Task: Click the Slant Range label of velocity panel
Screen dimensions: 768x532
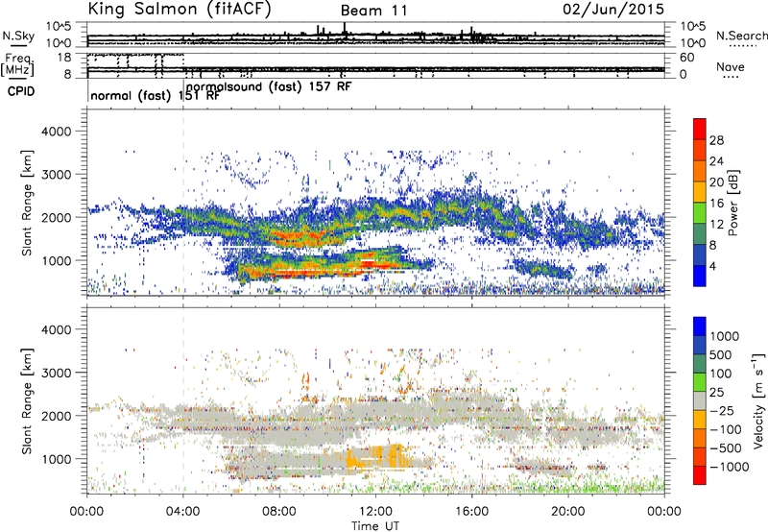Action: tap(27, 400)
